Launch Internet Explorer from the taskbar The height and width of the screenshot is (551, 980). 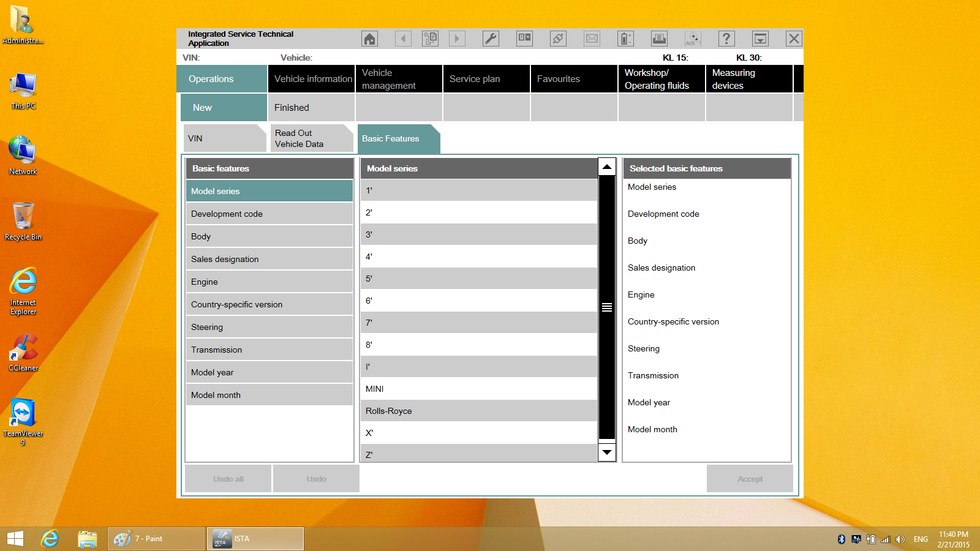point(50,539)
